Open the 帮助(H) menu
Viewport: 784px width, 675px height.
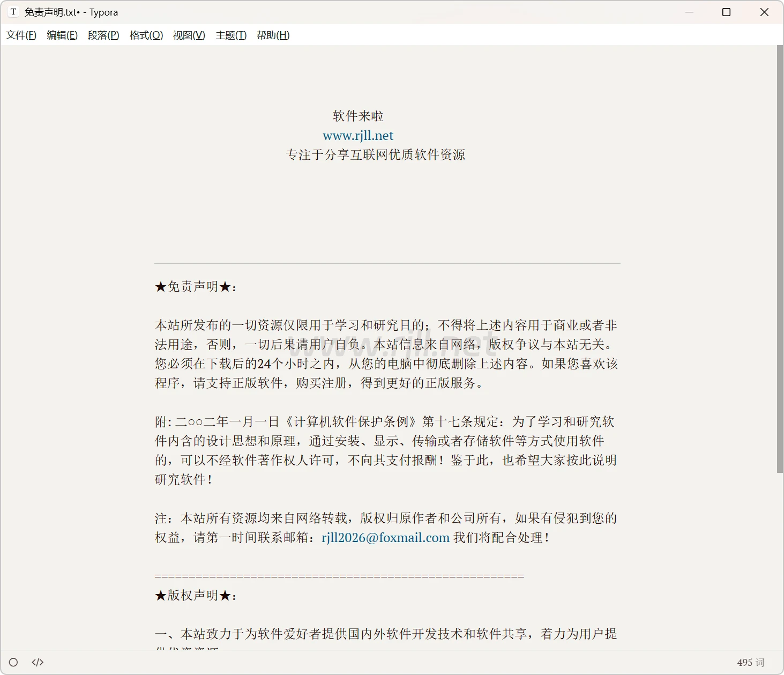point(273,35)
